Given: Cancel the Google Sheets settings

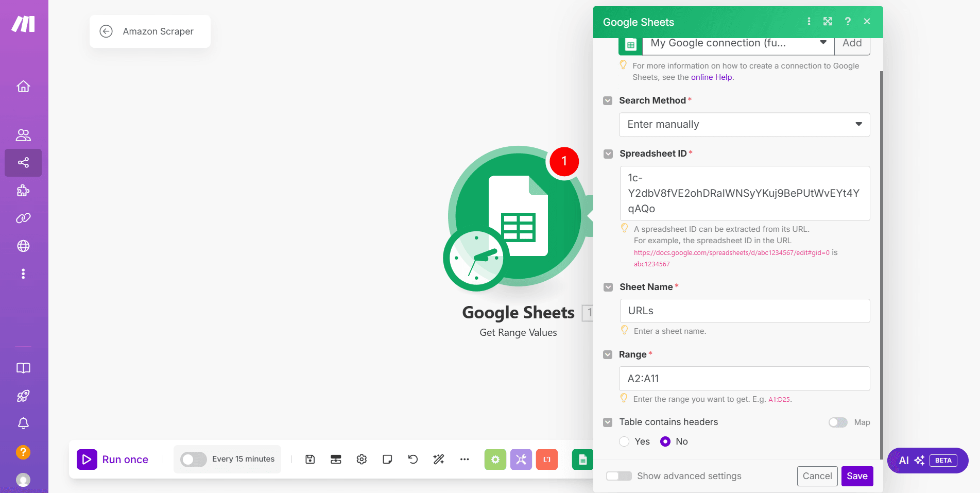Looking at the screenshot, I should pos(817,476).
